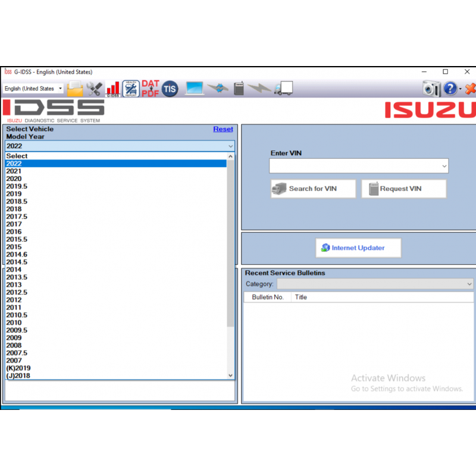Open a saved session with the folder icon

[75, 88]
